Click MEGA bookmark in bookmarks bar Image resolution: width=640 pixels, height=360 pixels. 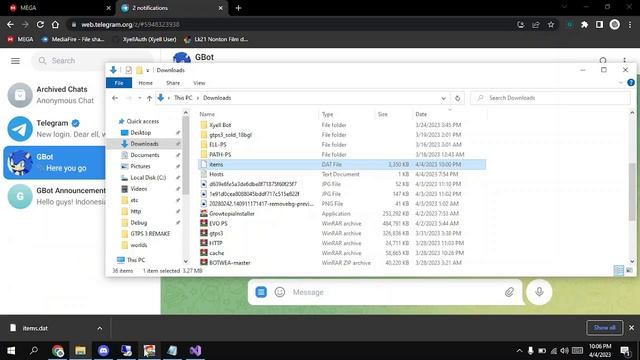[x=20, y=39]
